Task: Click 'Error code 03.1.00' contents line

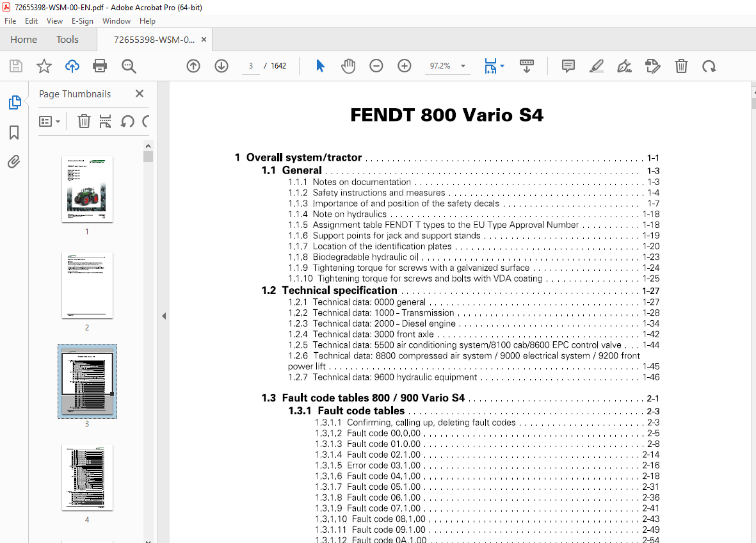Action: pos(487,466)
